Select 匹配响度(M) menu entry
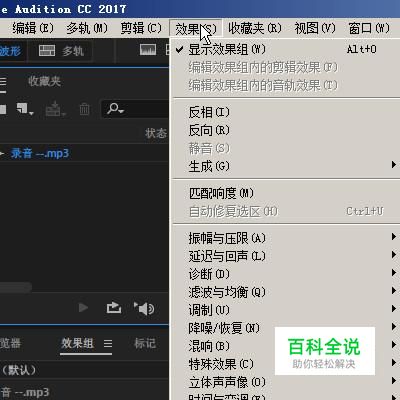The image size is (400, 400). click(x=286, y=193)
